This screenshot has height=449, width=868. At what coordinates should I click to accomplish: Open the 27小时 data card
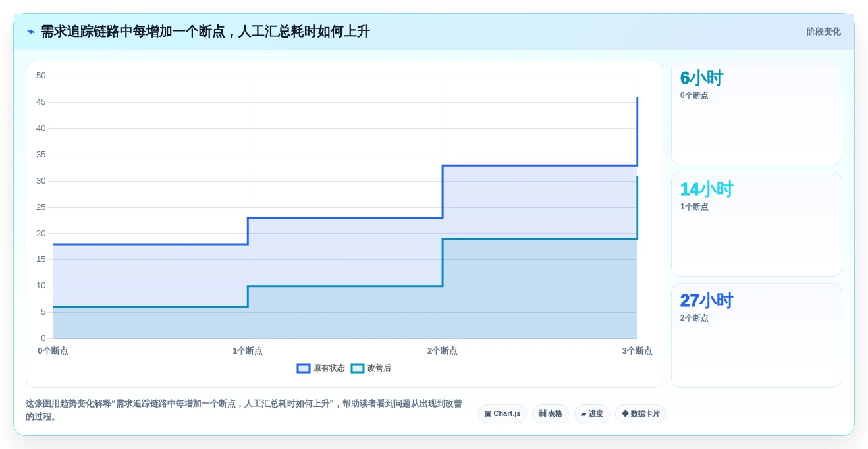pyautogui.click(x=757, y=336)
